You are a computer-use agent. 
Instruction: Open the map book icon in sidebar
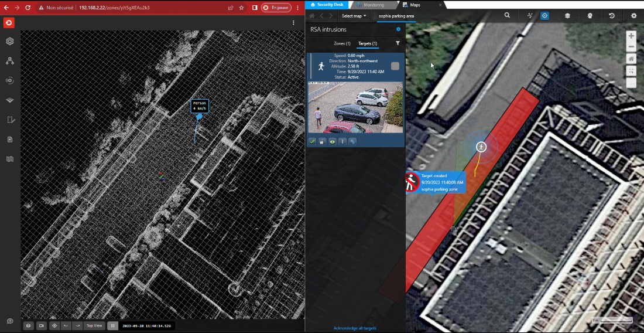tap(10, 159)
